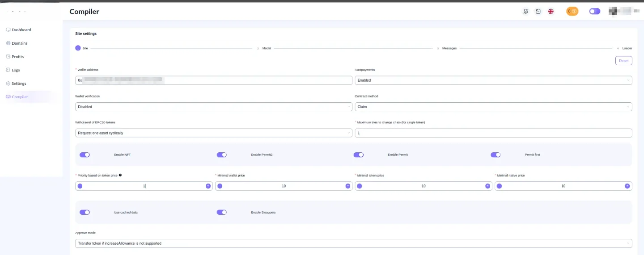The width and height of the screenshot is (644, 255).
Task: Open Logs in the sidebar menu
Action: pos(16,70)
